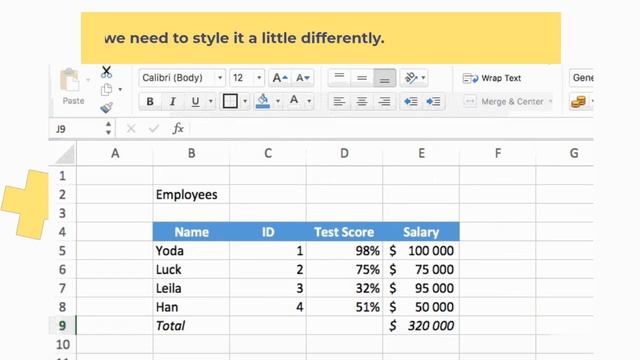The height and width of the screenshot is (360, 640).
Task: Open the Orientation dropdown arrow
Action: 423,78
